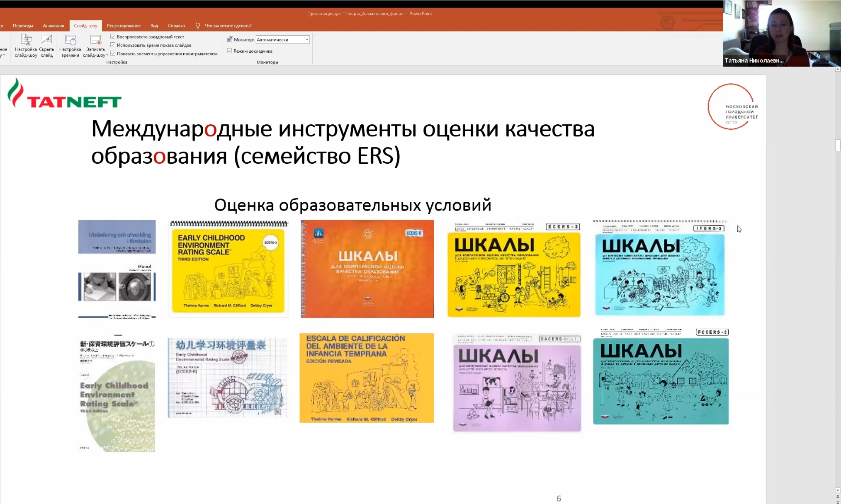The image size is (841, 504).
Task: Open the Монитор Автоматически dropdown
Action: pos(307,40)
